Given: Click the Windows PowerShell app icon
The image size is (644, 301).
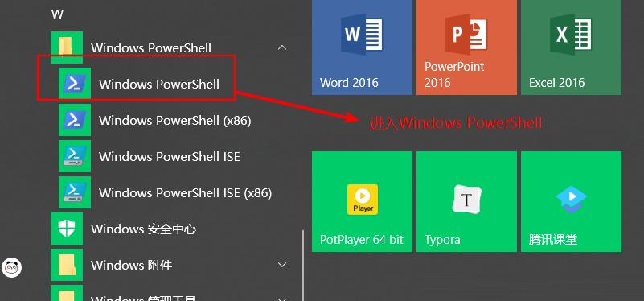Looking at the screenshot, I should 75,84.
